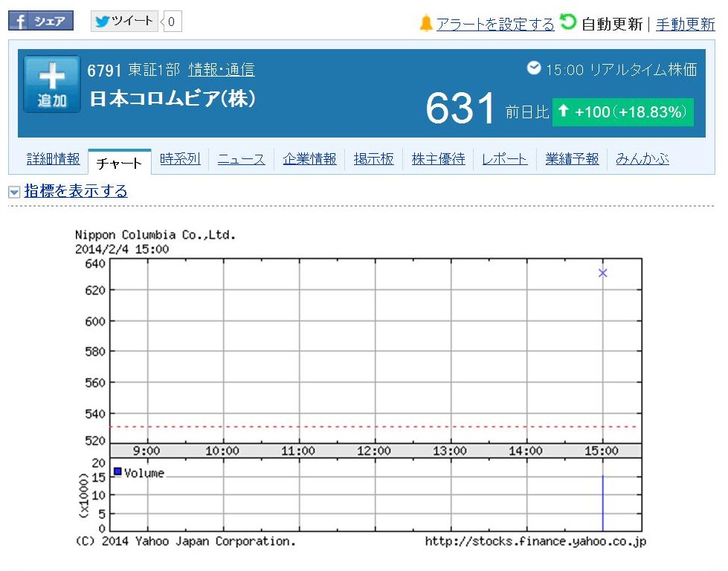Viewport: 728px width, 571px height.
Task: Click the 前日比 label
Action: [x=526, y=112]
